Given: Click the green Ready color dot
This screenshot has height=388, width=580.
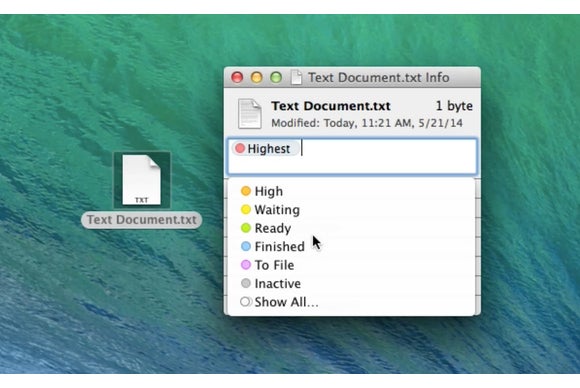Looking at the screenshot, I should click(246, 228).
